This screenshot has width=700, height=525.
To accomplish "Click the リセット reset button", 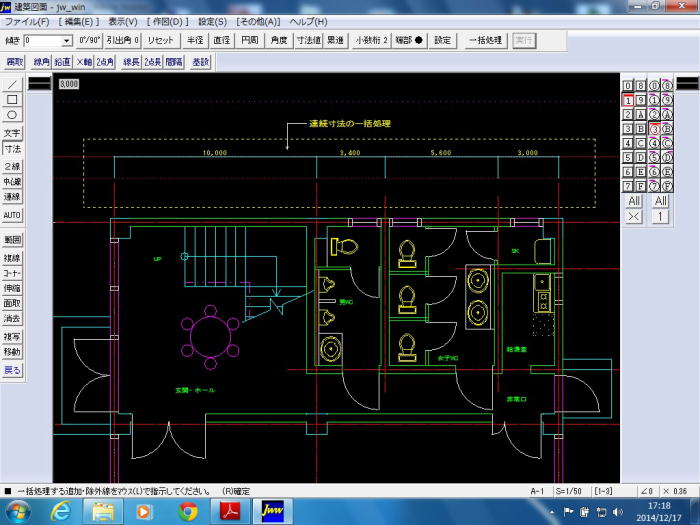I will 161,41.
